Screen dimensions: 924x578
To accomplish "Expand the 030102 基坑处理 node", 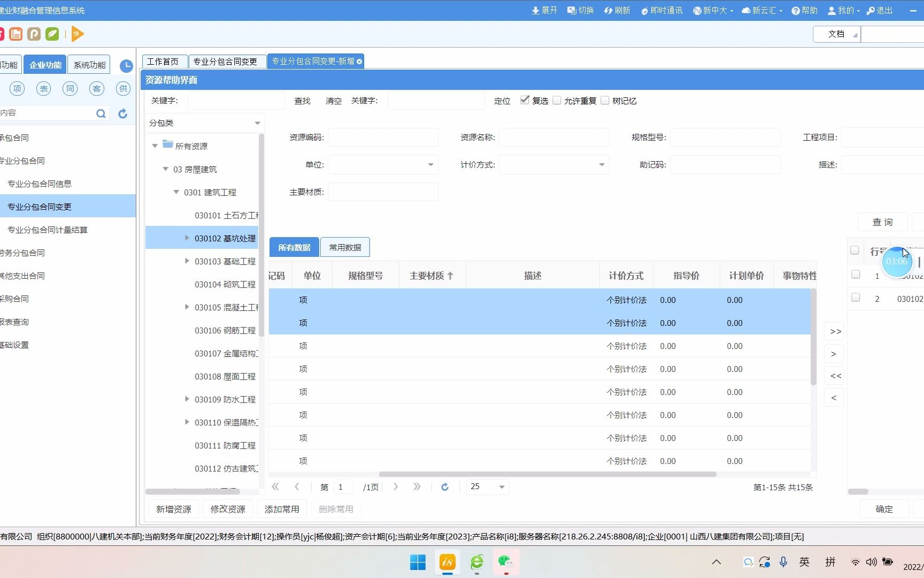I will [x=187, y=238].
